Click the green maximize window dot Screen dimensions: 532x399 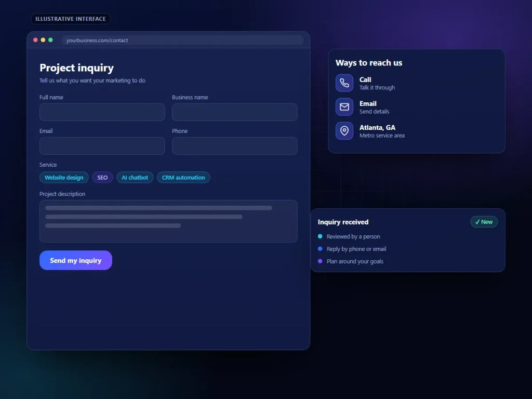click(50, 40)
